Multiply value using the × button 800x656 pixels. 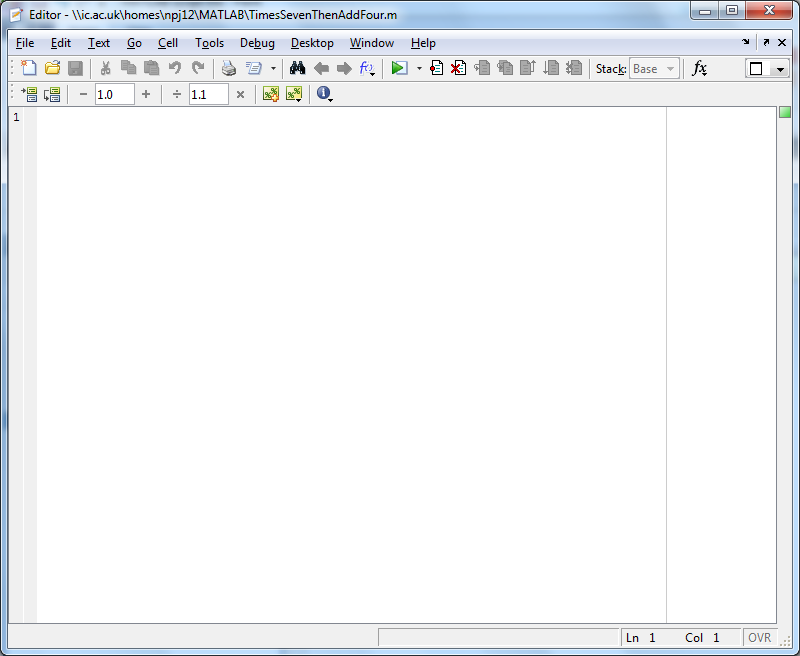click(x=240, y=94)
